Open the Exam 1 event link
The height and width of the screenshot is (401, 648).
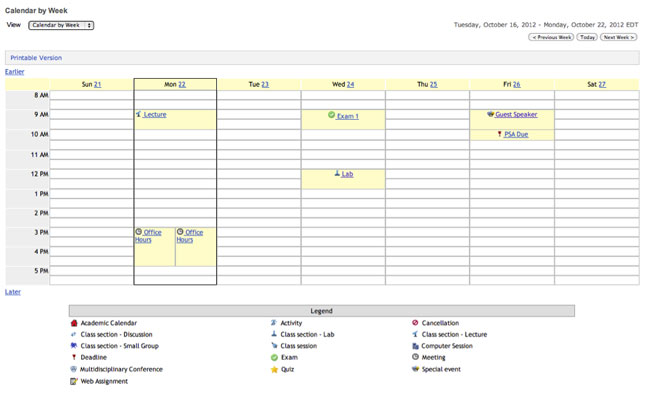(347, 116)
